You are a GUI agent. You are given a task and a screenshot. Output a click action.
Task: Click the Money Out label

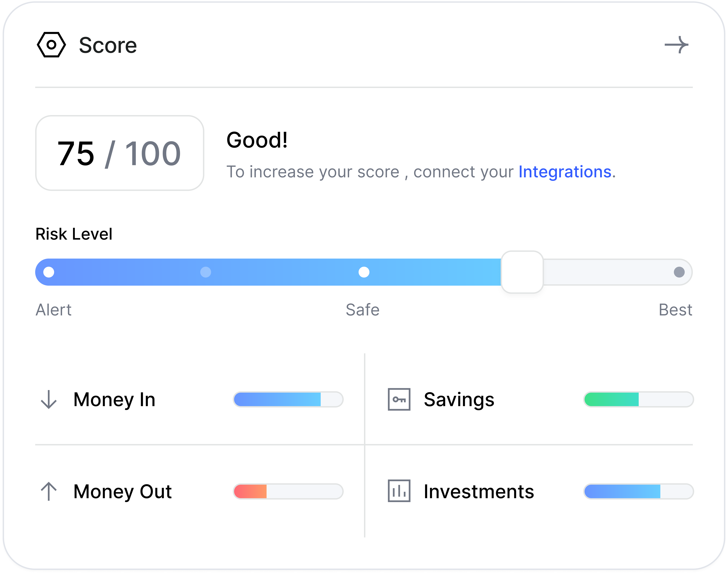coord(123,491)
